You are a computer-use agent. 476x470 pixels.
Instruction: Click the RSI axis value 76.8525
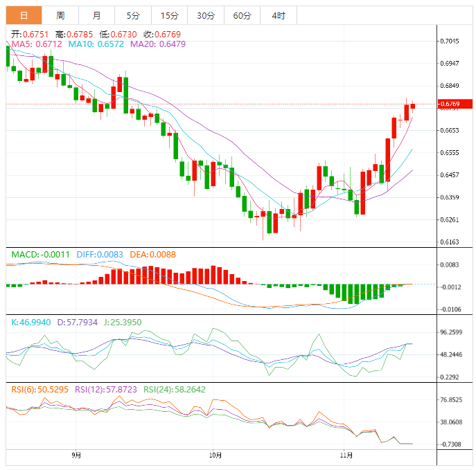pos(451,399)
